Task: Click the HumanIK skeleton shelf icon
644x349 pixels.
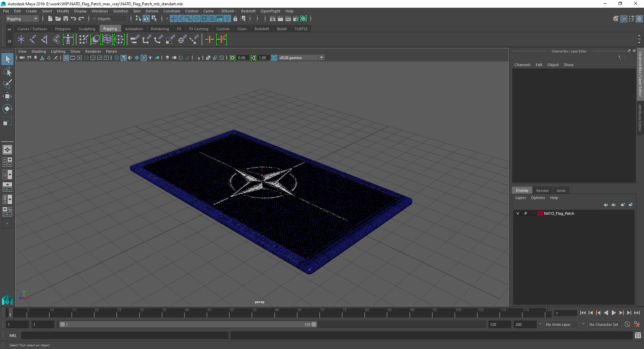Action: coord(68,40)
